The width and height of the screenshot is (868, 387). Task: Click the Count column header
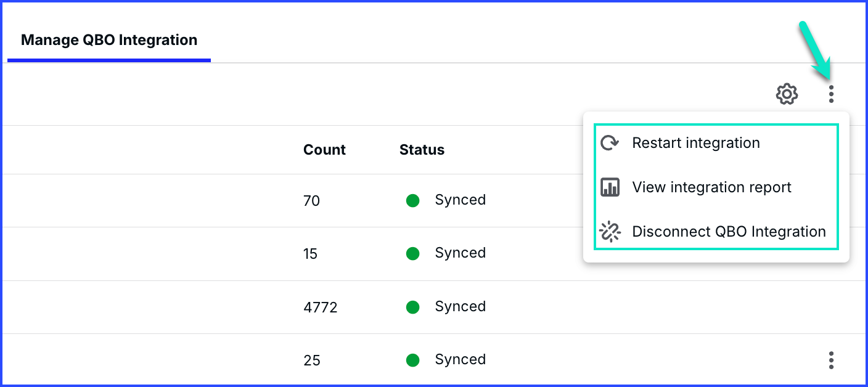click(x=324, y=150)
